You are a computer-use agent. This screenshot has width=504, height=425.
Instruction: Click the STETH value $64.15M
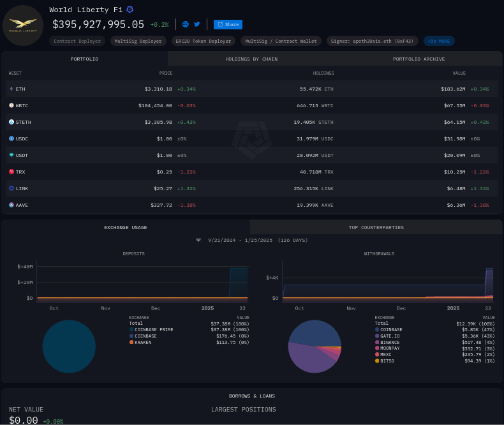454,123
